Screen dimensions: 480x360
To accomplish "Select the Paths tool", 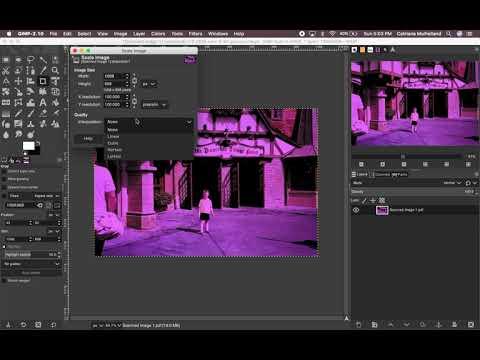I will point(31,71).
